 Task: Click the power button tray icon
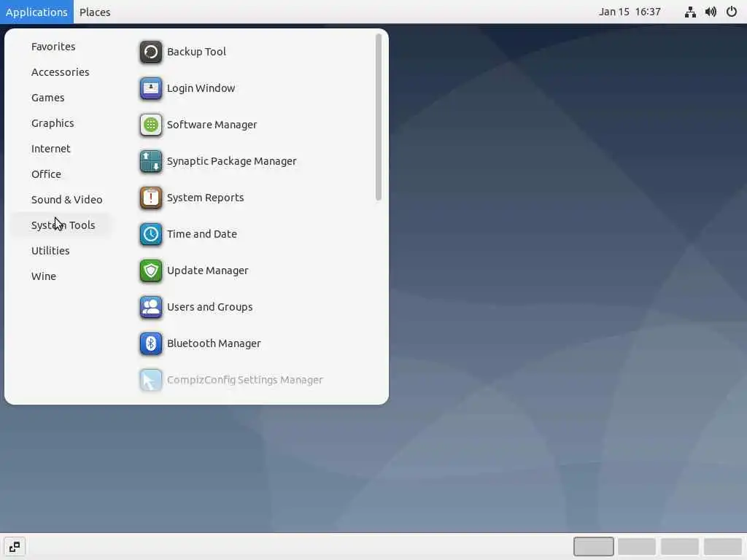pos(731,12)
